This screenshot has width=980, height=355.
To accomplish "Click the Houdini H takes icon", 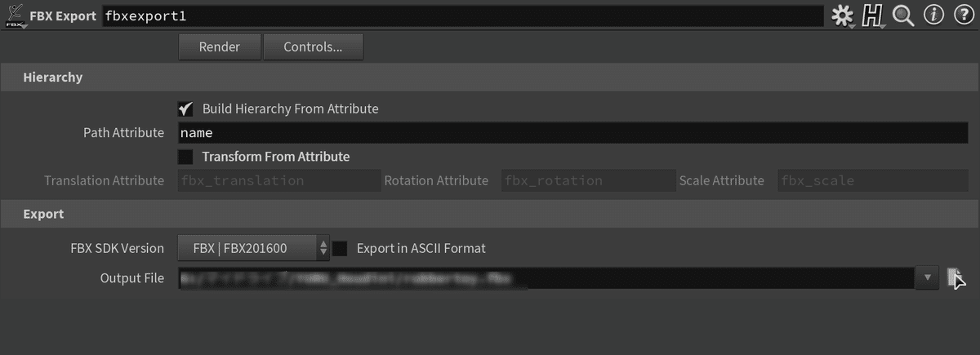I will coord(874,16).
